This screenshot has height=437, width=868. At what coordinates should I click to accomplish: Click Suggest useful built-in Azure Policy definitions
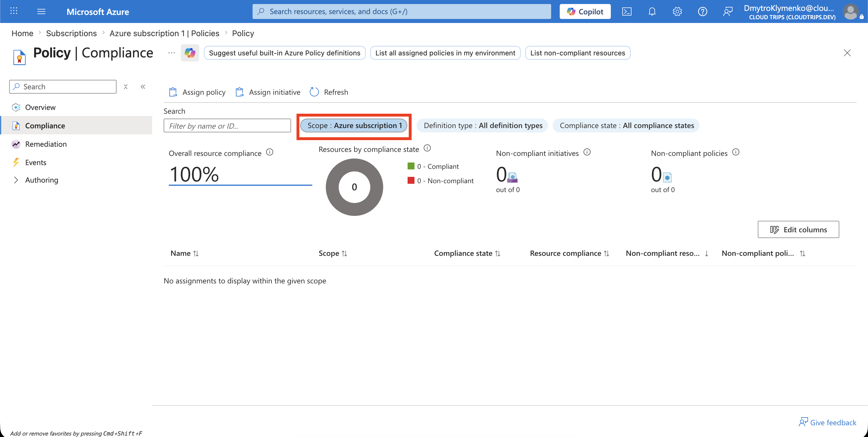[284, 53]
